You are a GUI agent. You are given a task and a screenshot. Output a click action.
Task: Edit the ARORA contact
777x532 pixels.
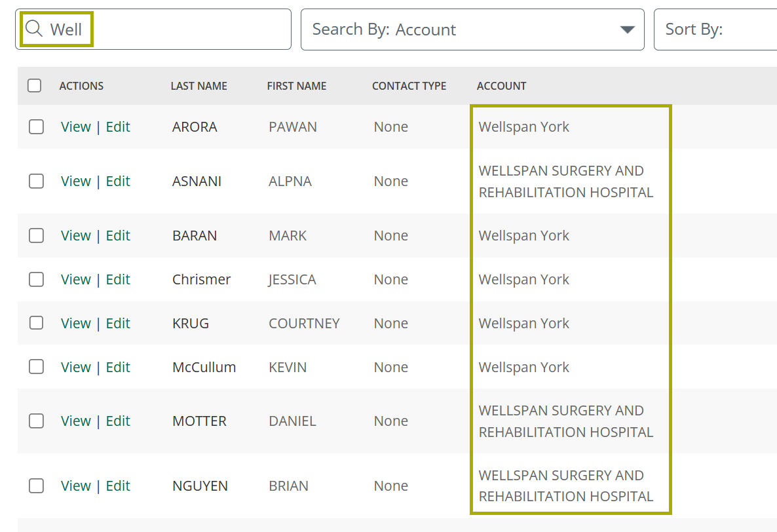(x=118, y=127)
